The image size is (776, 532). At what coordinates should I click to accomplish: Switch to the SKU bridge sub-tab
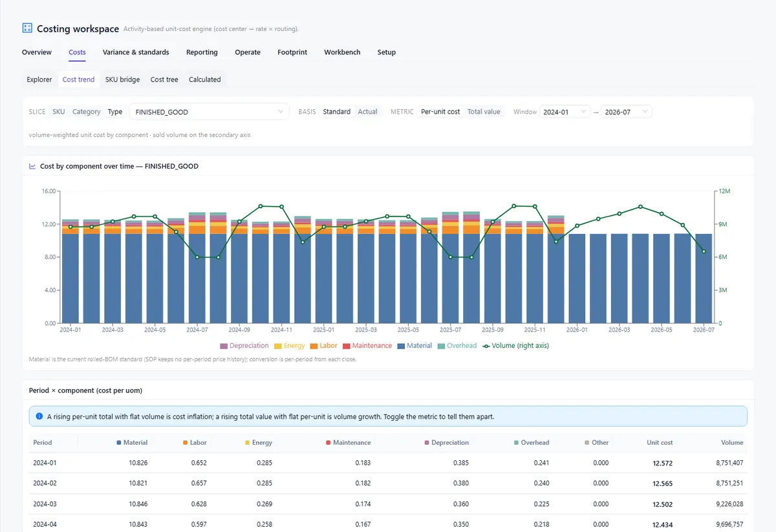pyautogui.click(x=122, y=80)
